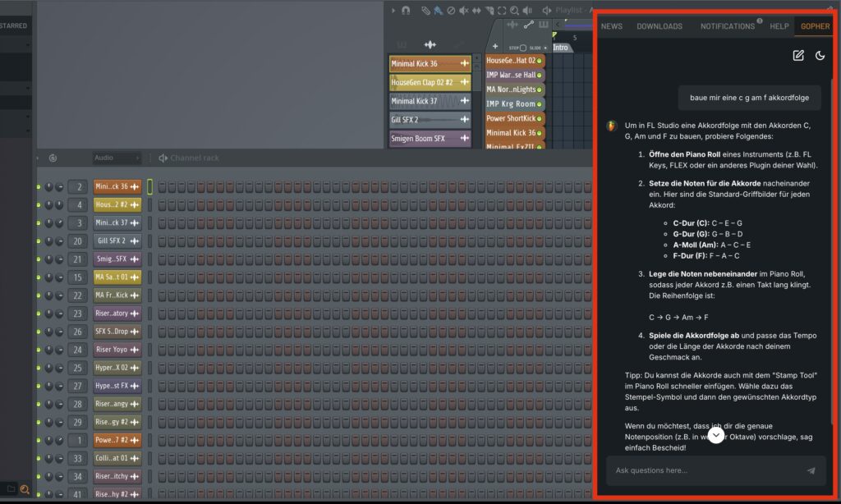Toggle the green light on the IMP Krg Room track
Image resolution: width=841 pixels, height=504 pixels.
pos(540,104)
